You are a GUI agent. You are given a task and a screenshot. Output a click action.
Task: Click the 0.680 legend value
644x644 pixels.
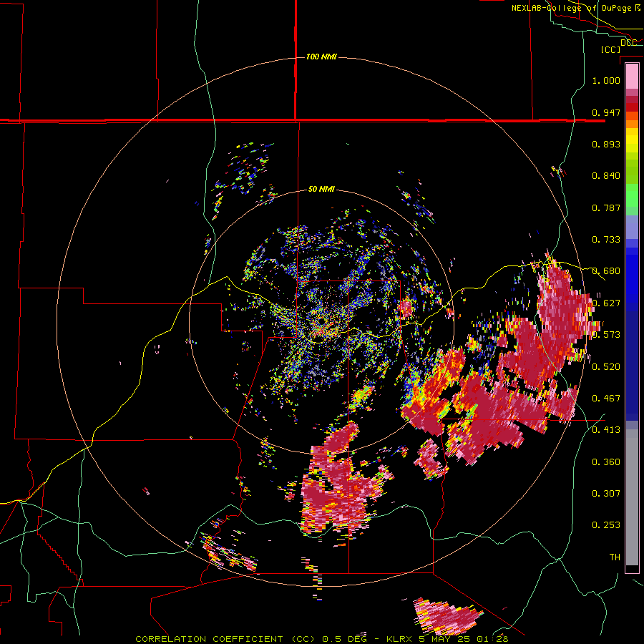click(606, 271)
